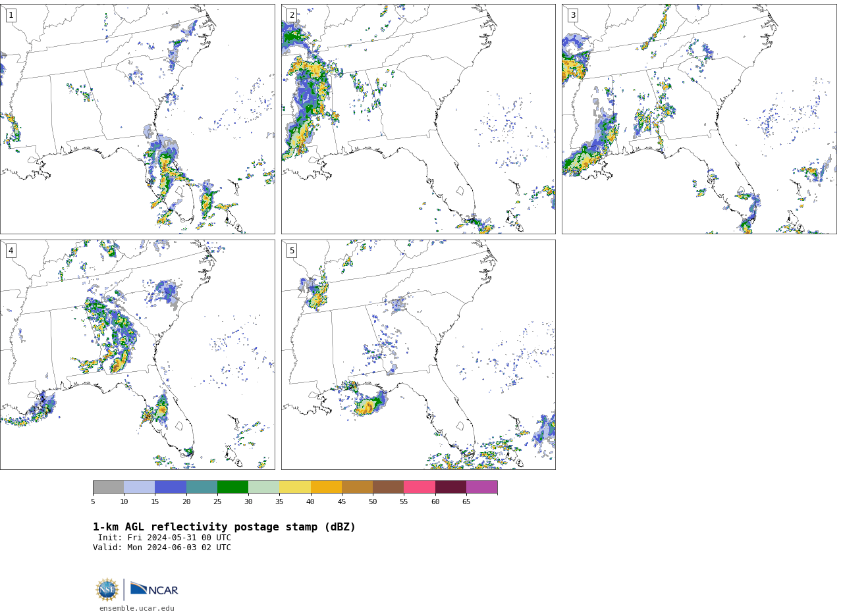Open ensemble member 5 reflectivity map
This screenshot has height=616, width=843.
pos(418,355)
